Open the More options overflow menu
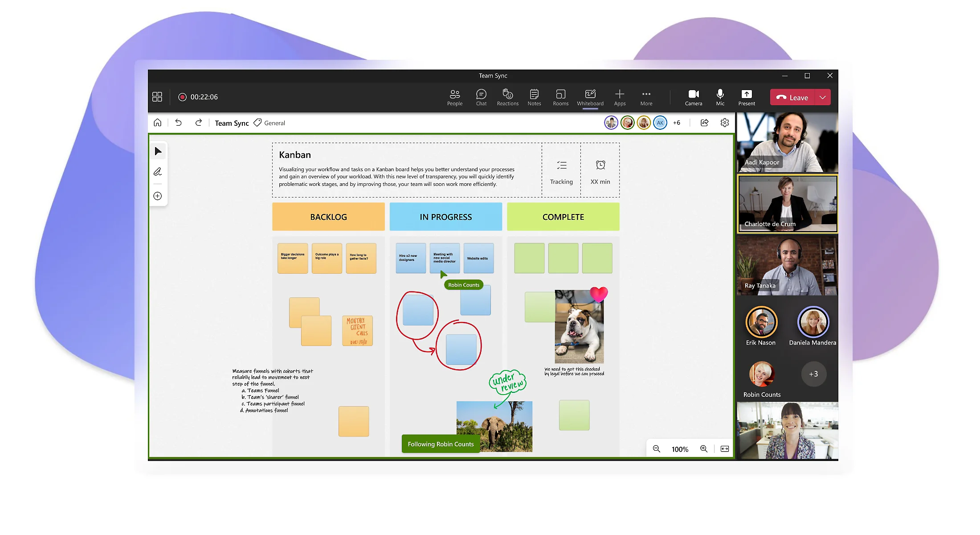Viewport: 980px width, 535px height. tap(646, 97)
